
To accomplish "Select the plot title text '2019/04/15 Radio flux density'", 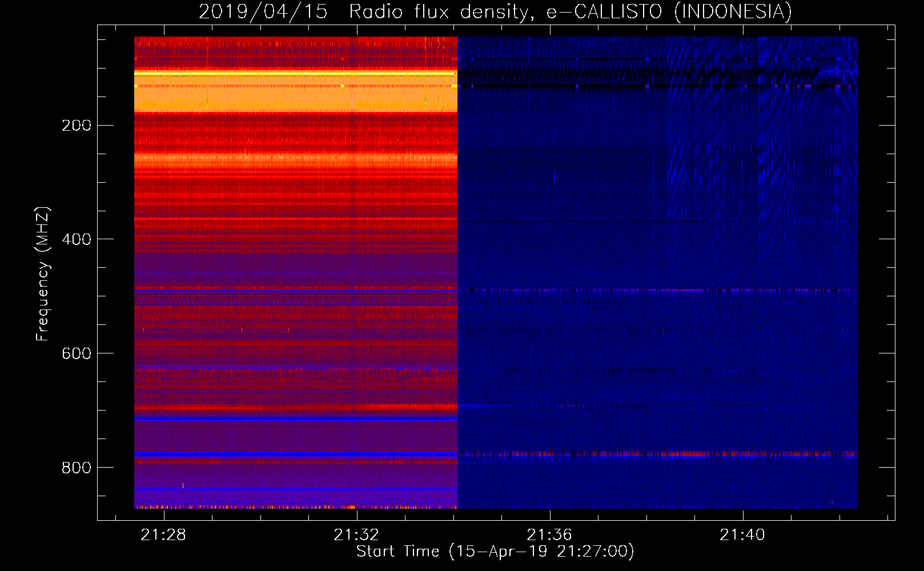I will (x=365, y=12).
